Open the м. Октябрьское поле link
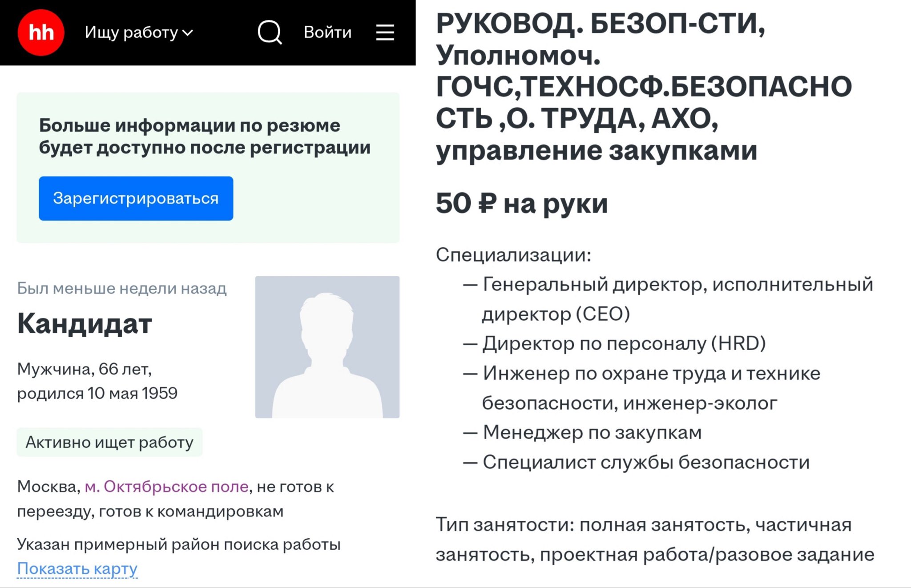Screen dimensions: 911x588 click(x=166, y=487)
